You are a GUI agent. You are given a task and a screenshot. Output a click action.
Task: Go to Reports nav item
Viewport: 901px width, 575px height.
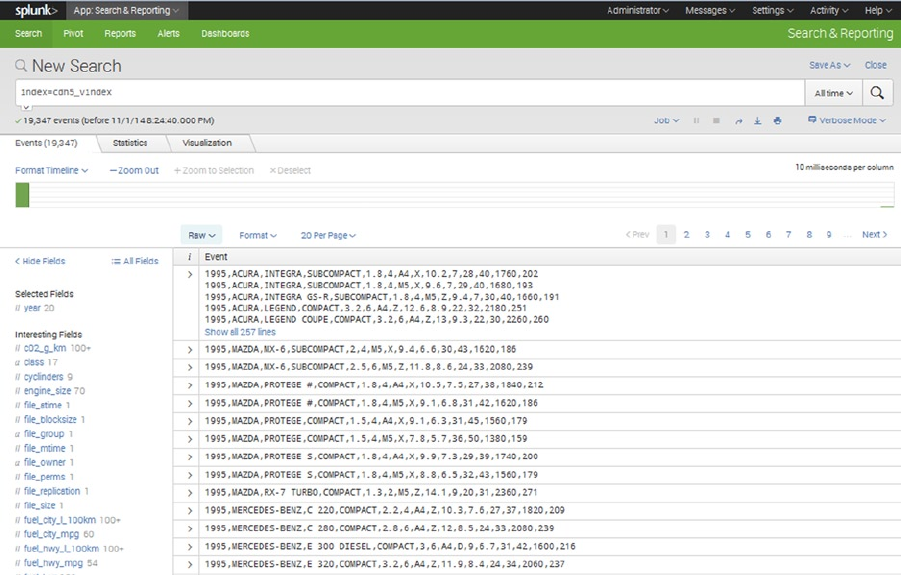pos(120,33)
